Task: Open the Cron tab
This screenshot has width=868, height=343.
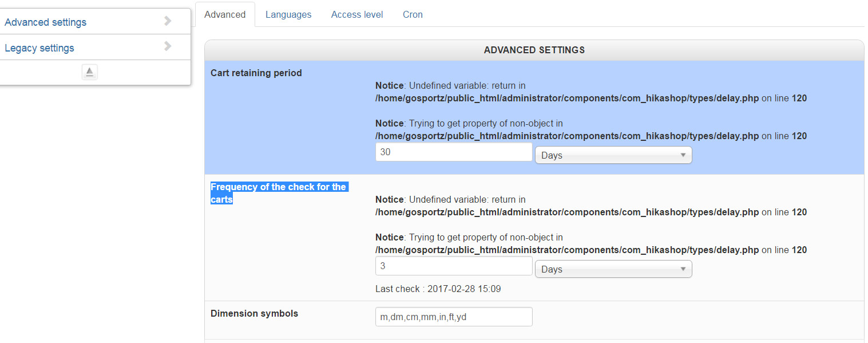Action: [x=413, y=14]
